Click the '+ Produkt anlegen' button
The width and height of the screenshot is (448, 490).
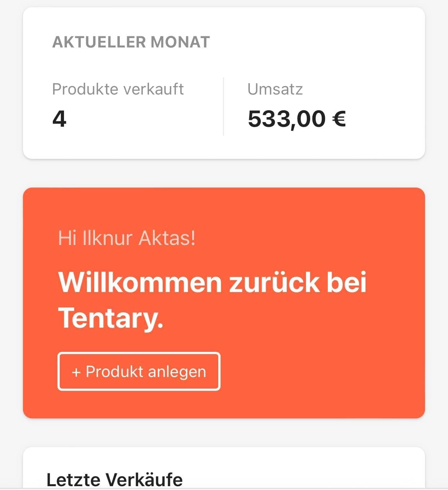[x=139, y=371]
